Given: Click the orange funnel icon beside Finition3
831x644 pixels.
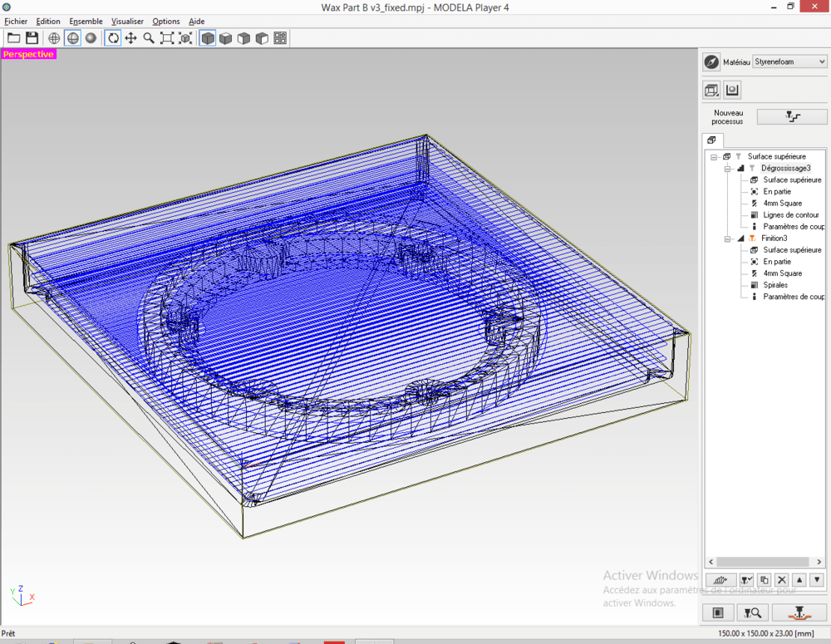Looking at the screenshot, I should 752,238.
